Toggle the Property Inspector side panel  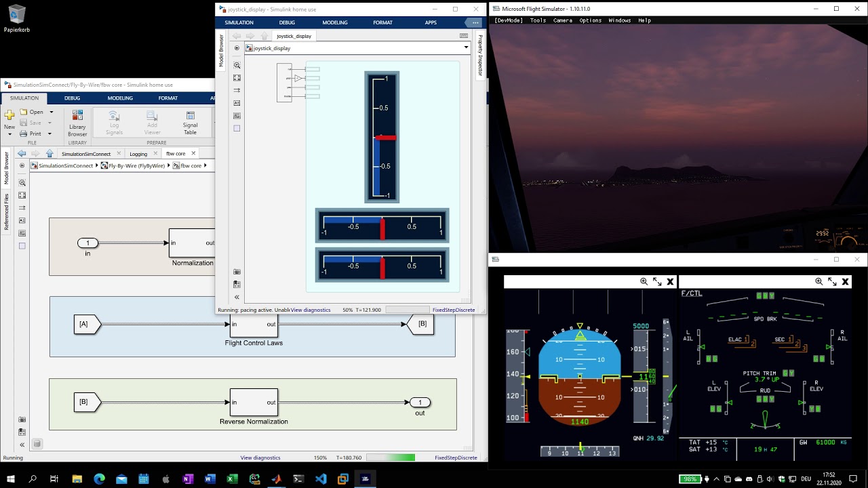pos(480,55)
